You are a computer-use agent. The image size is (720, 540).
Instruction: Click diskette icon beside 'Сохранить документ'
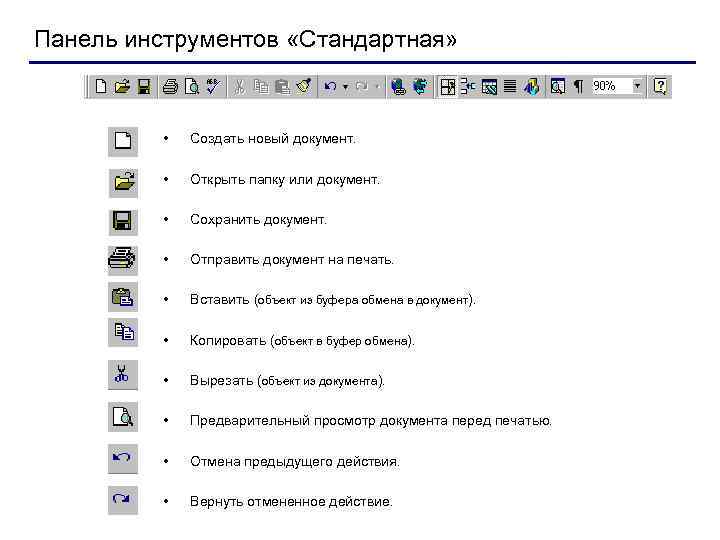click(x=123, y=221)
